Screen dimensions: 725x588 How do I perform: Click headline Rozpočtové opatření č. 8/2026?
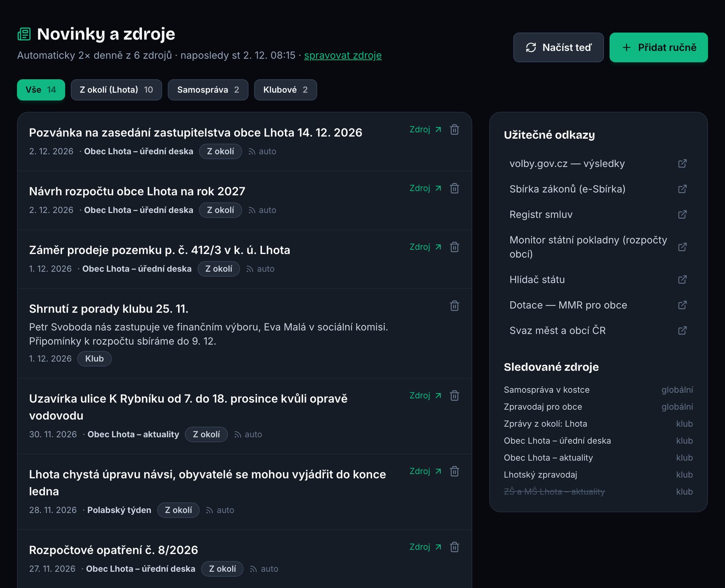click(113, 550)
